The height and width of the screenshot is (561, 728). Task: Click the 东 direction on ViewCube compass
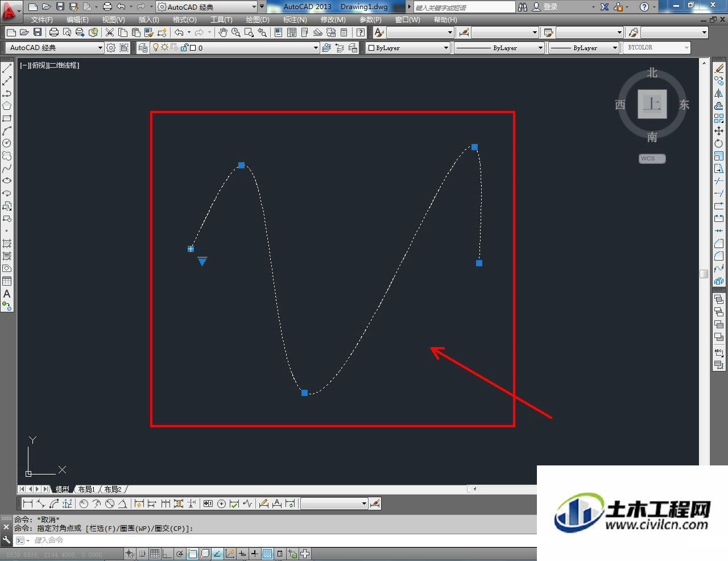point(684,105)
